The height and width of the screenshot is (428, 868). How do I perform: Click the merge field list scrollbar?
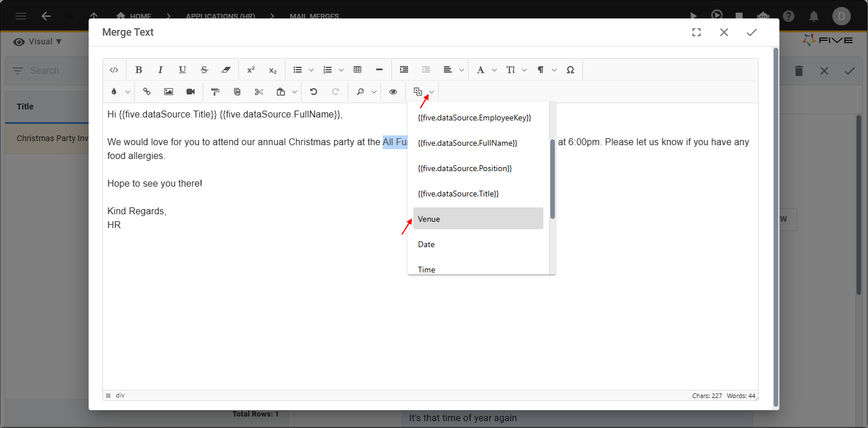coord(553,179)
